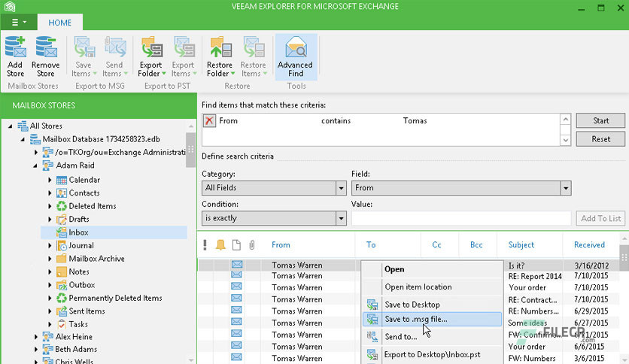Open the Restore Folder dropdown arrow
629x364 pixels.
pos(232,74)
